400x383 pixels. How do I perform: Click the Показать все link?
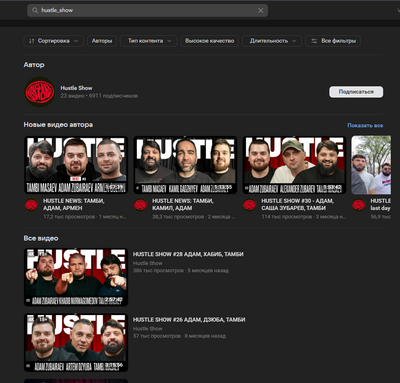pos(365,125)
